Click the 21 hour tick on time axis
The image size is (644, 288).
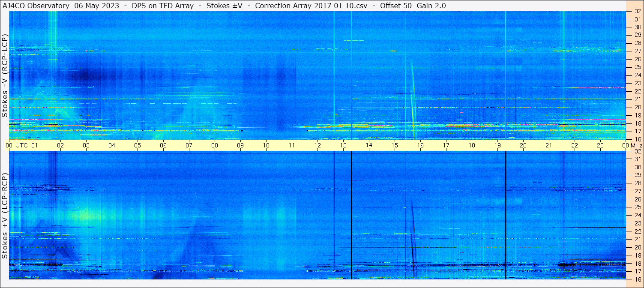pyautogui.click(x=549, y=145)
